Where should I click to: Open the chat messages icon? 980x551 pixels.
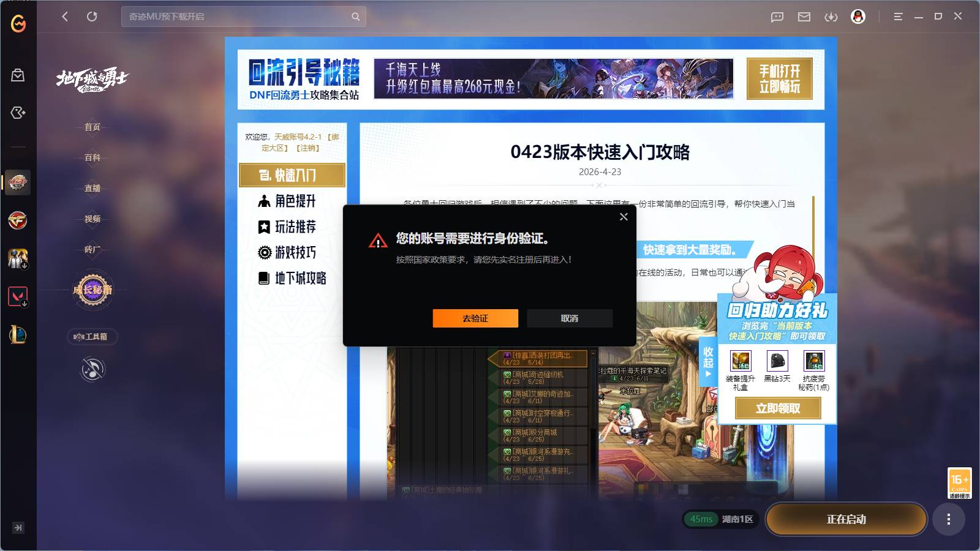[x=777, y=17]
